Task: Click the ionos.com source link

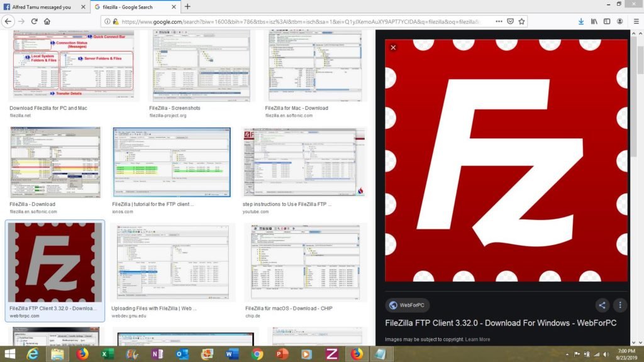Action: point(123,212)
